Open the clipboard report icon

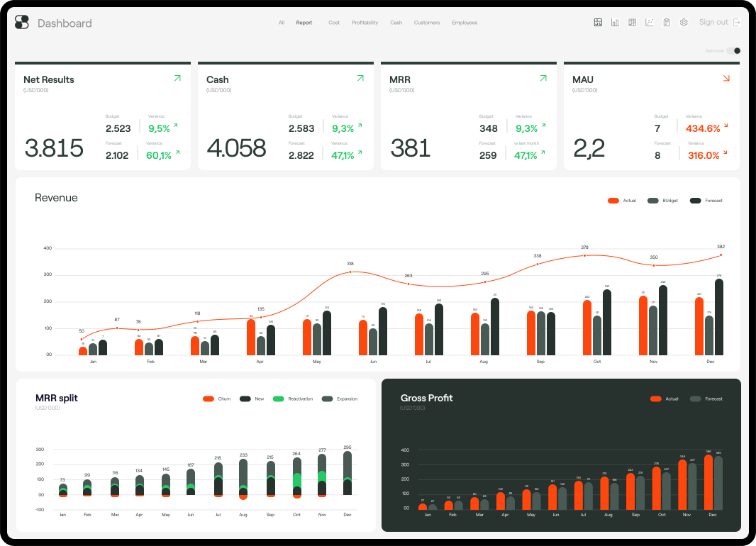click(667, 22)
